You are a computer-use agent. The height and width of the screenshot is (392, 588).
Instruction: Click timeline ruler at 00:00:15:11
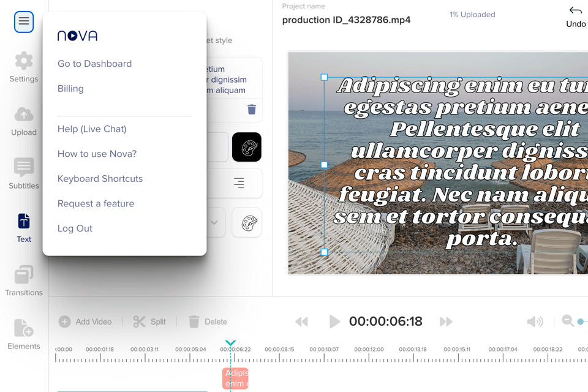(457, 349)
